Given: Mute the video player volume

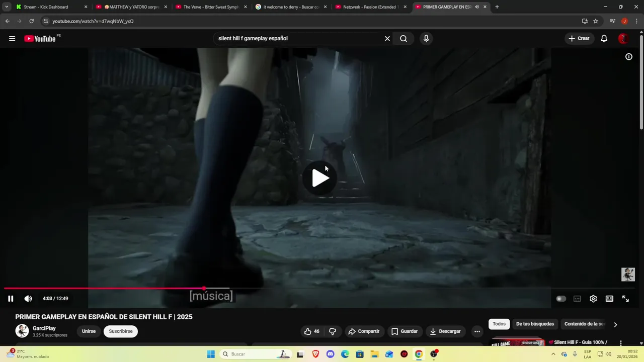Looking at the screenshot, I should point(28,299).
